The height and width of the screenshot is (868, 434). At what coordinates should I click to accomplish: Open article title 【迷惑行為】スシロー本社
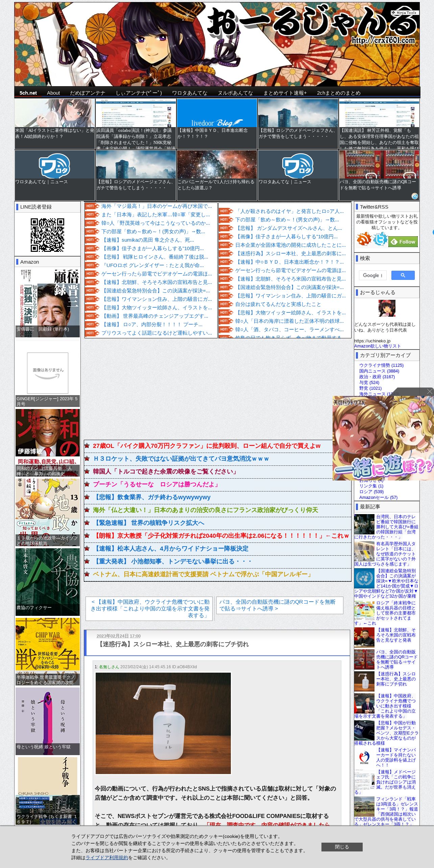click(172, 644)
